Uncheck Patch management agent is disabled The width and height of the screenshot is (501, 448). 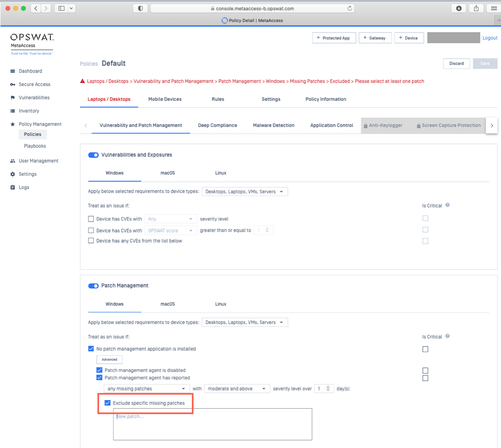pos(100,370)
